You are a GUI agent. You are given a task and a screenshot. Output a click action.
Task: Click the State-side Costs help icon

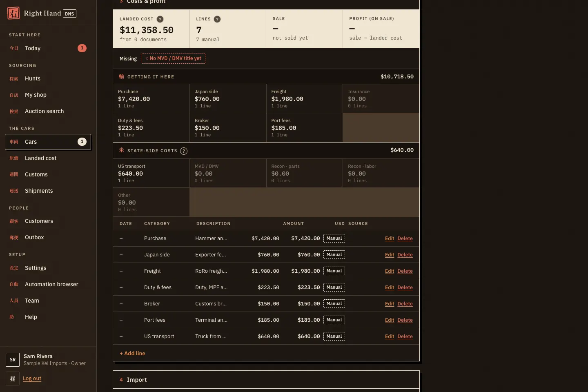[184, 151]
